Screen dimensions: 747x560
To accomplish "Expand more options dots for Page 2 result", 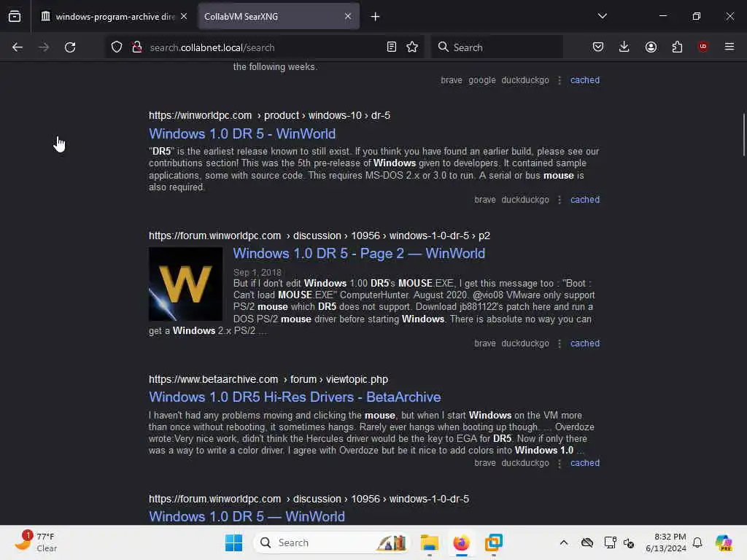I will click(560, 344).
